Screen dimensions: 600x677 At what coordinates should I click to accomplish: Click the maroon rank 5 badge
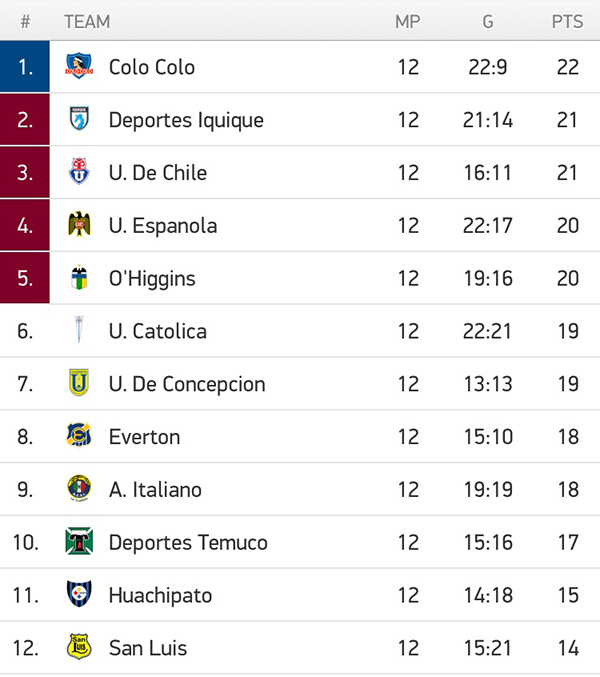tap(25, 278)
